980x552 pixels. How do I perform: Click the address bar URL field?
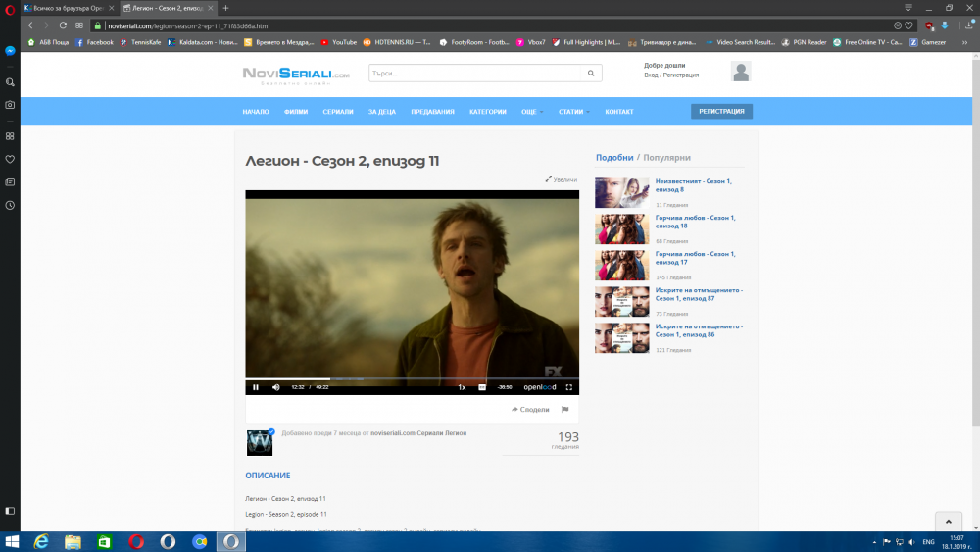[x=497, y=25]
